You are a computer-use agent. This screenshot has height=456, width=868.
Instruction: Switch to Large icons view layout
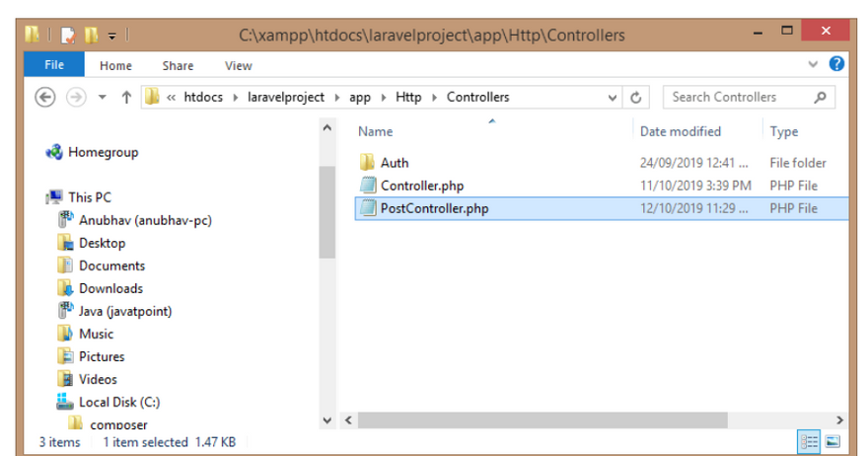pyautogui.click(x=832, y=442)
